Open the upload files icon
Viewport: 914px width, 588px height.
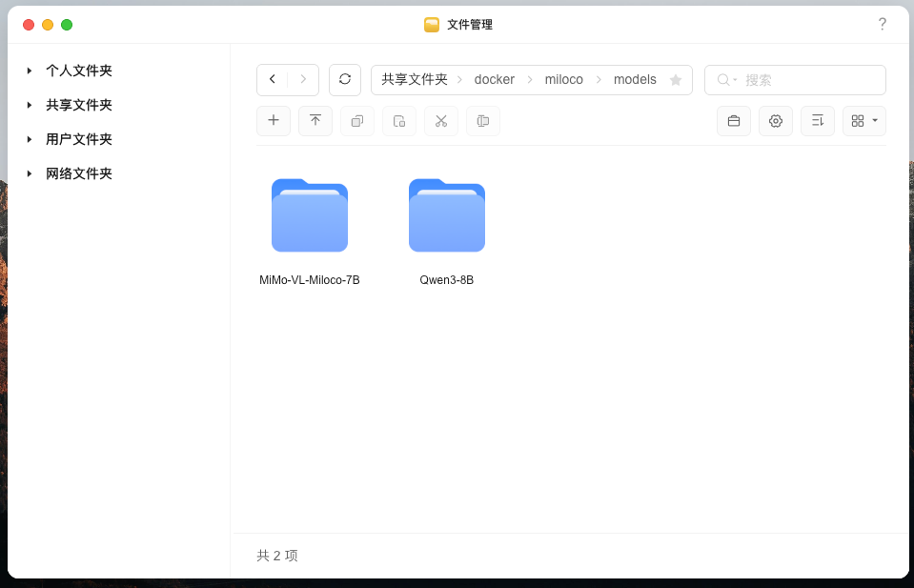click(315, 121)
